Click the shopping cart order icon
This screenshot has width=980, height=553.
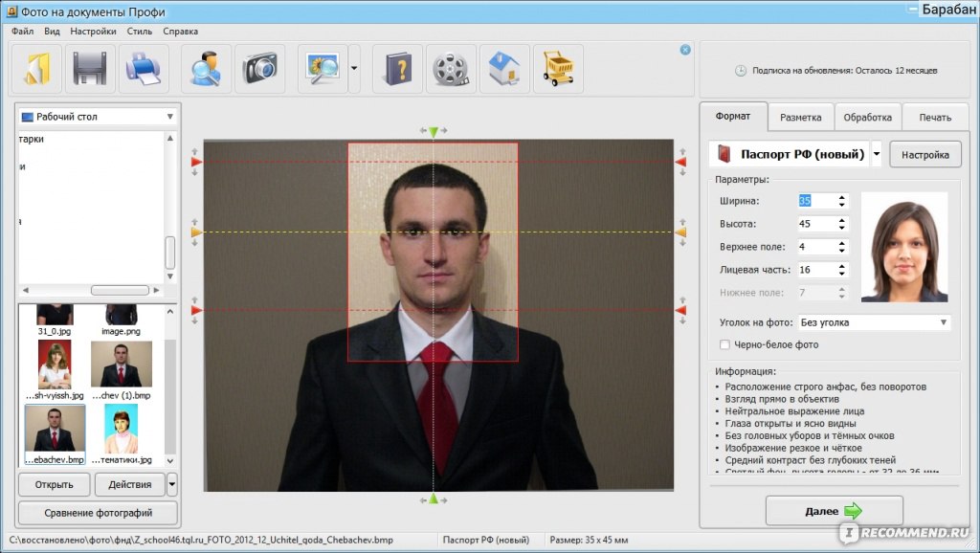(x=558, y=69)
